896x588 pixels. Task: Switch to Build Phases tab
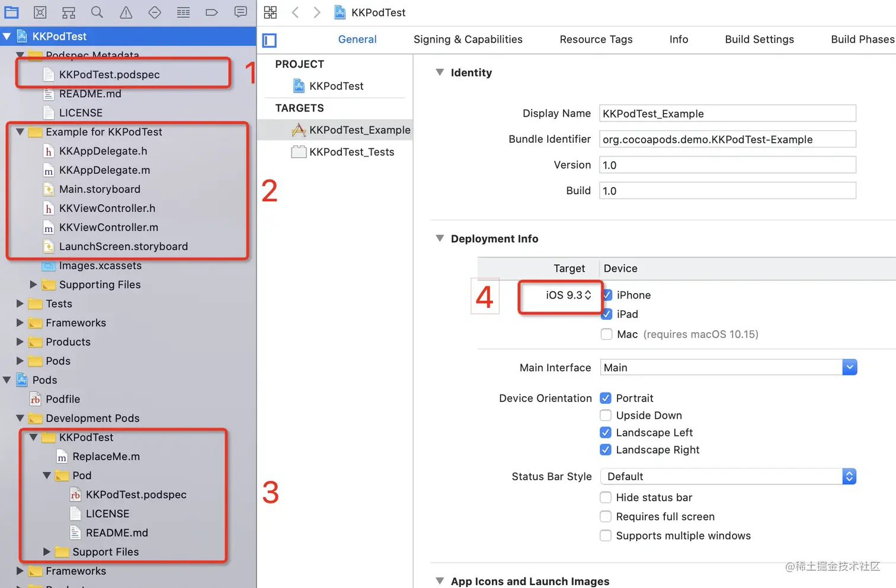pos(863,39)
